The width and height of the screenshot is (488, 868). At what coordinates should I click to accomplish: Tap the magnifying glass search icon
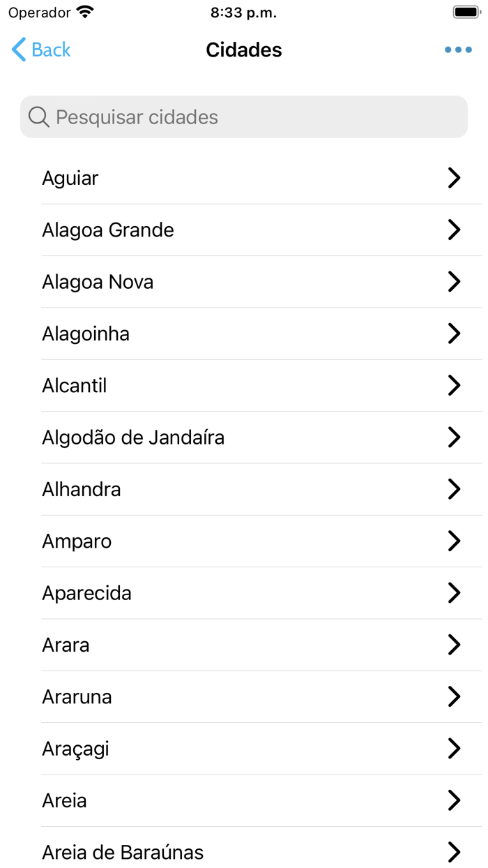(38, 117)
